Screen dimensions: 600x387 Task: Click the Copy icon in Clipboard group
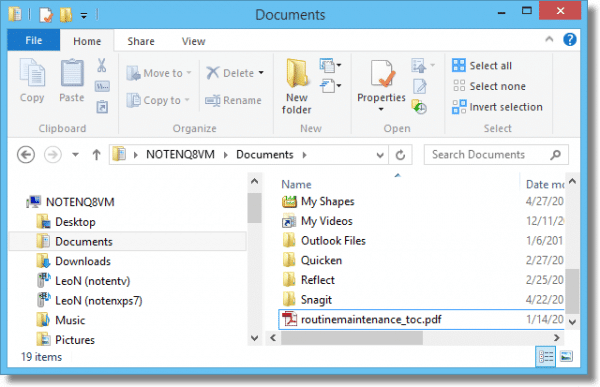tap(32, 73)
